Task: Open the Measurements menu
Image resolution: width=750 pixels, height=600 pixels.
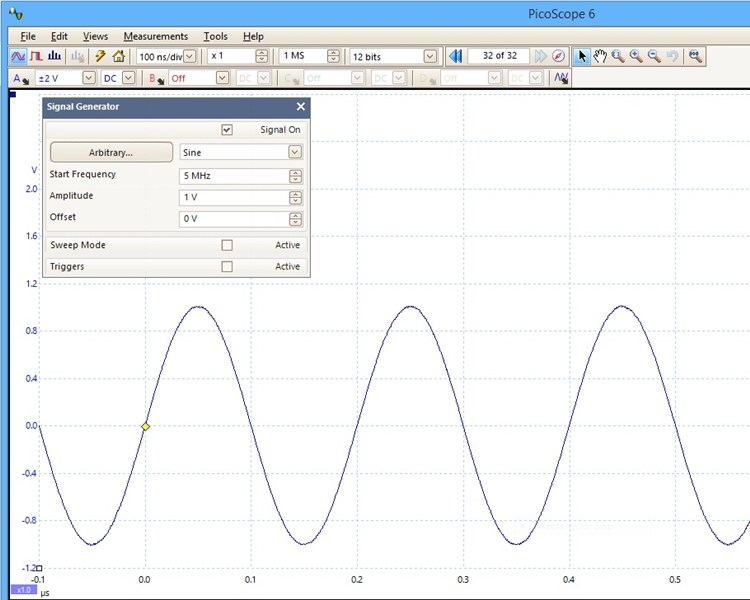Action: click(x=155, y=36)
